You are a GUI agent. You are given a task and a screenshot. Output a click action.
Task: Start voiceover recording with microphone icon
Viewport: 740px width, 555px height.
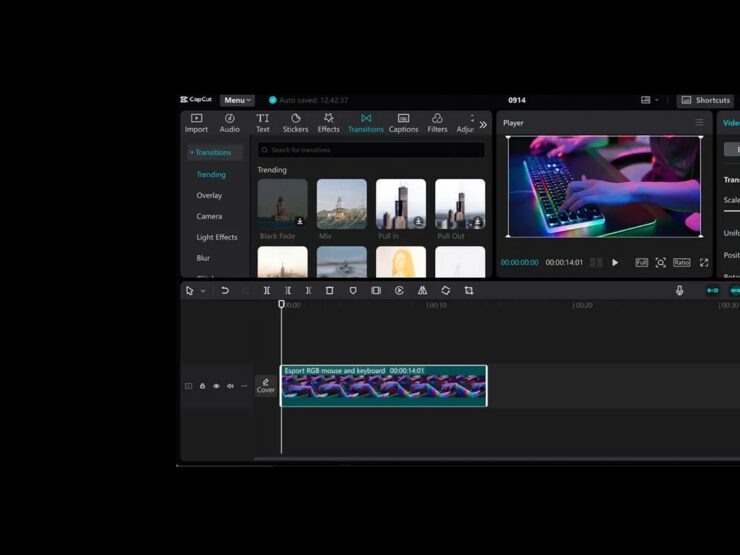click(x=680, y=291)
